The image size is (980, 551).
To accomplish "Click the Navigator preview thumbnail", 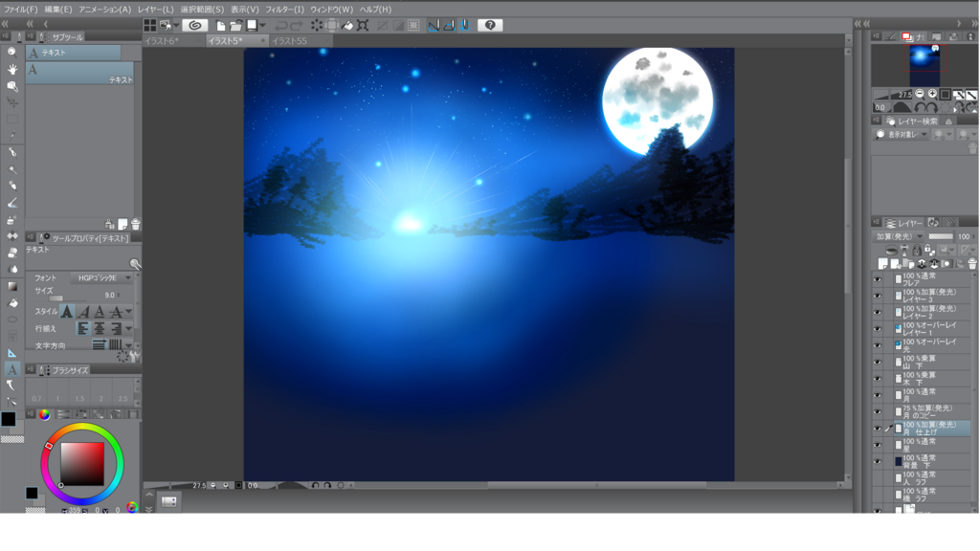I will tap(924, 64).
